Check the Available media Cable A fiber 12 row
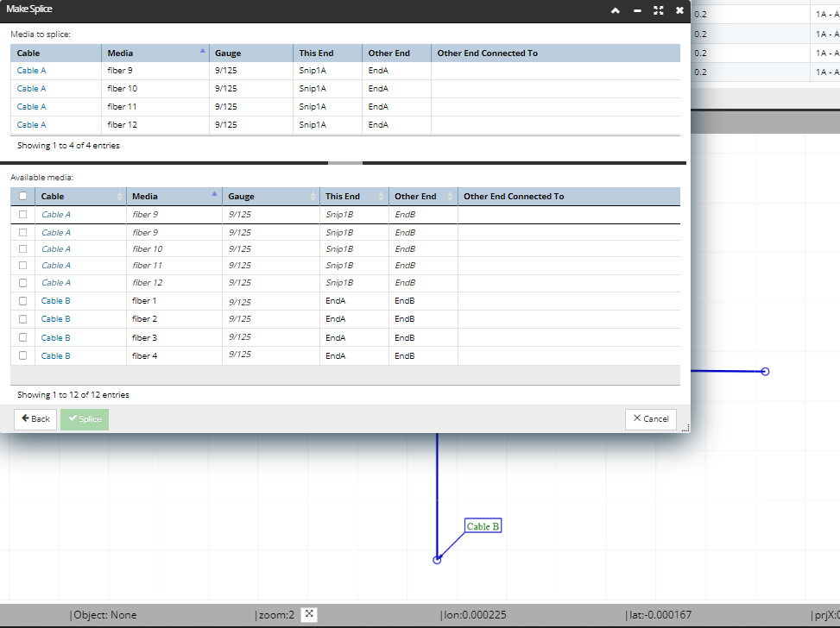This screenshot has width=840, height=628. (x=22, y=283)
